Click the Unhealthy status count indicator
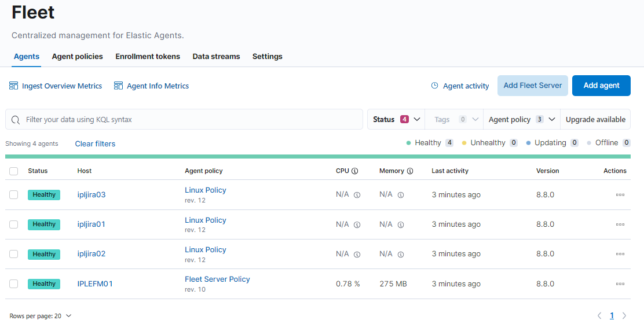This screenshot has height=335, width=644. tap(489, 143)
